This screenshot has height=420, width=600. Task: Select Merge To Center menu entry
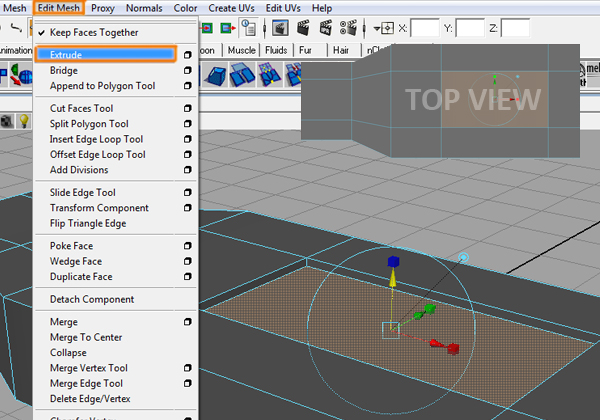pyautogui.click(x=86, y=337)
